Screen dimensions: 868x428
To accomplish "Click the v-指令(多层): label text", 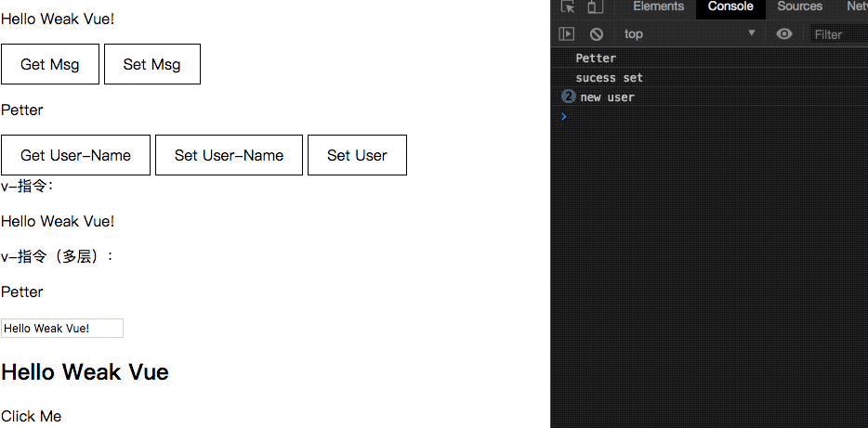I will pyautogui.click(x=57, y=256).
